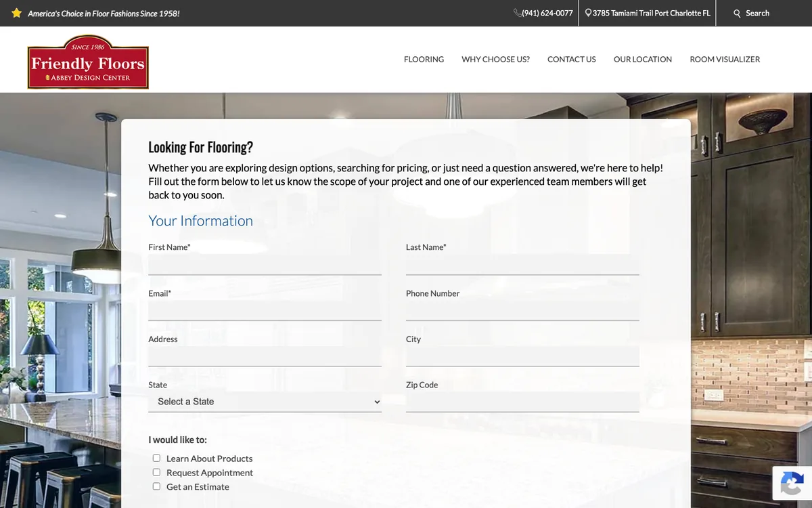Select the City input field
Viewport: 812px width, 508px height.
point(522,356)
